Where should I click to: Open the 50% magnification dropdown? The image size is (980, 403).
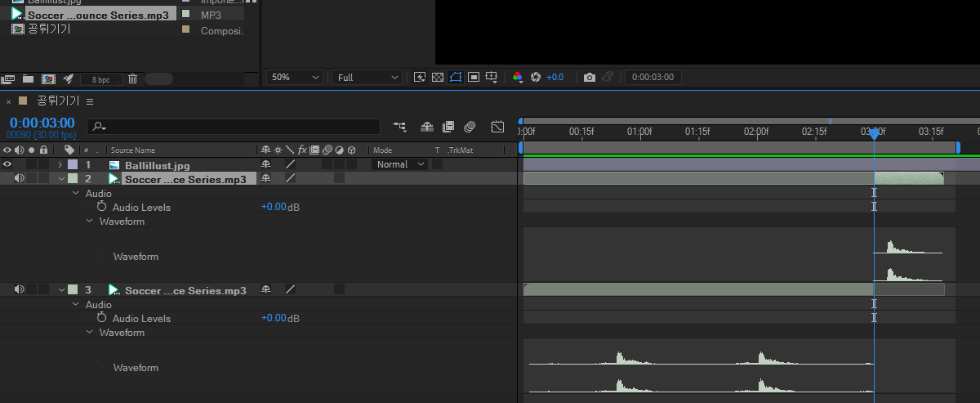point(295,77)
